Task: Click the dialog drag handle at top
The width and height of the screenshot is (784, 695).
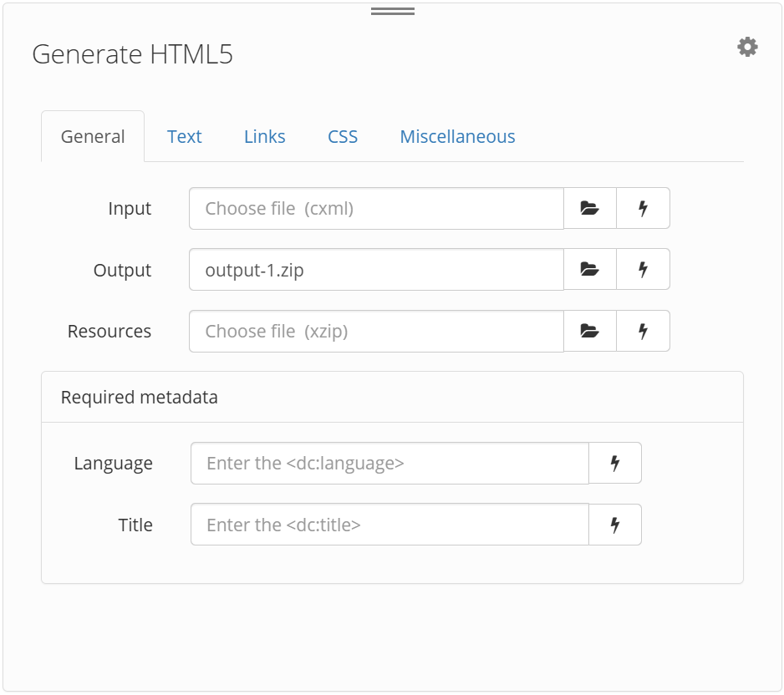Action: [392, 10]
